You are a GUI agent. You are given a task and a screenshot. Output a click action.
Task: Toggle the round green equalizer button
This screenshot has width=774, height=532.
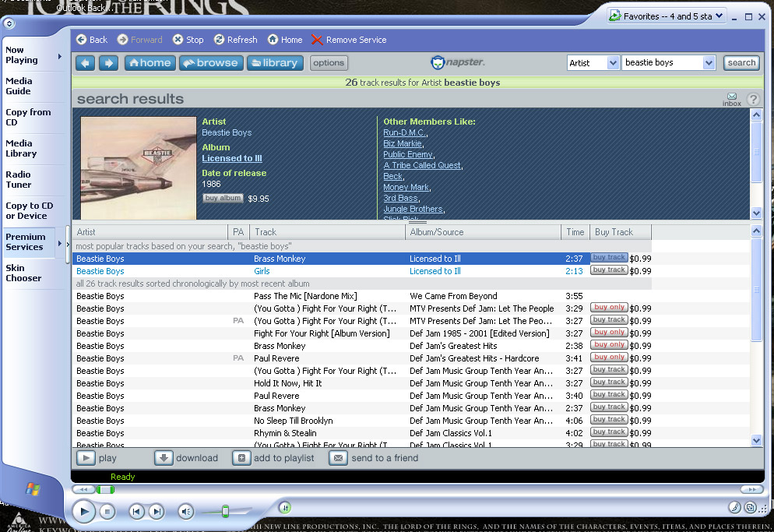click(x=285, y=507)
